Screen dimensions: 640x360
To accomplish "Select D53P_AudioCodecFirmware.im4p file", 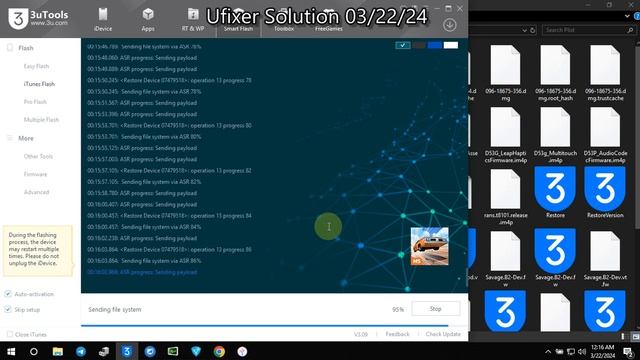I will [x=605, y=136].
